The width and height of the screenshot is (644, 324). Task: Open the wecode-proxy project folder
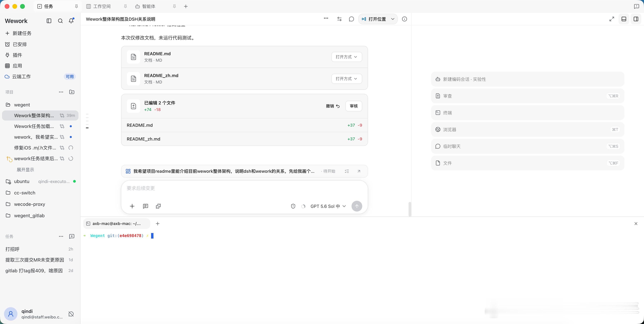click(40, 204)
